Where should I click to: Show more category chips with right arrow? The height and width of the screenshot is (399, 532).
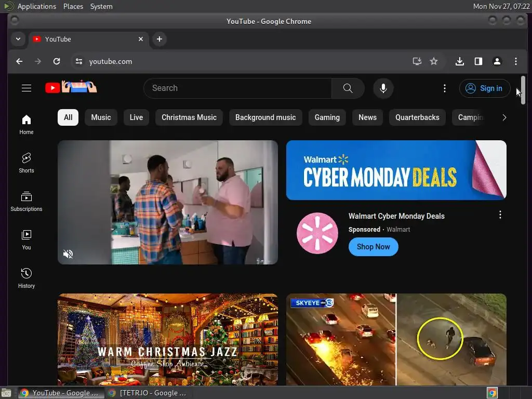(504, 117)
